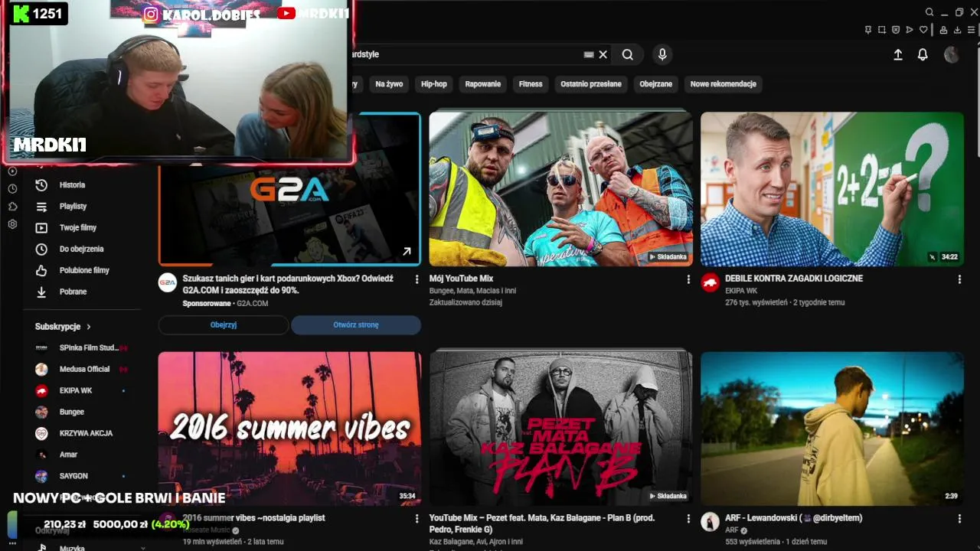Open the account avatar menu
The width and height of the screenshot is (980, 551).
[952, 54]
